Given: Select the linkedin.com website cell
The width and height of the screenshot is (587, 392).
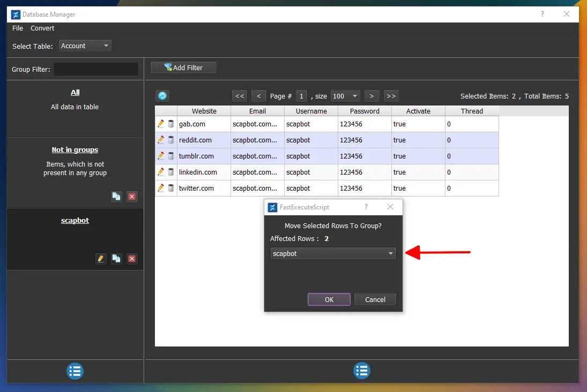Looking at the screenshot, I should point(204,172).
